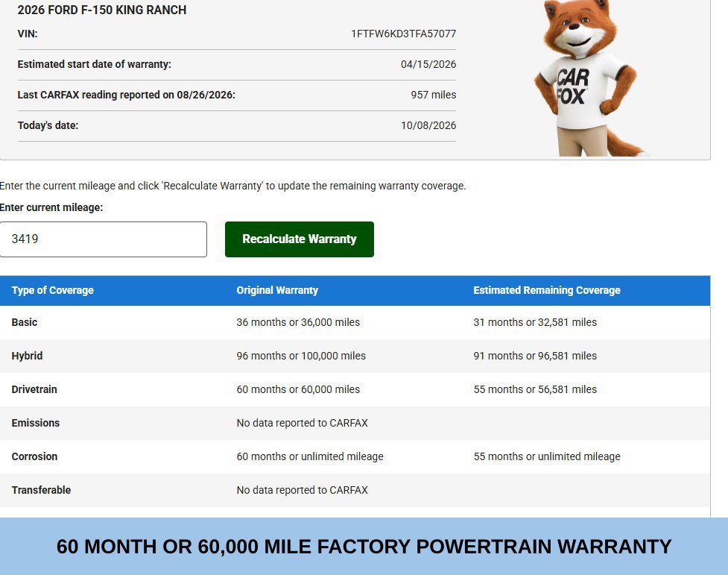The height and width of the screenshot is (575, 728).
Task: Click Emissions 'No data reported to CARFAX'
Action: 302,423
